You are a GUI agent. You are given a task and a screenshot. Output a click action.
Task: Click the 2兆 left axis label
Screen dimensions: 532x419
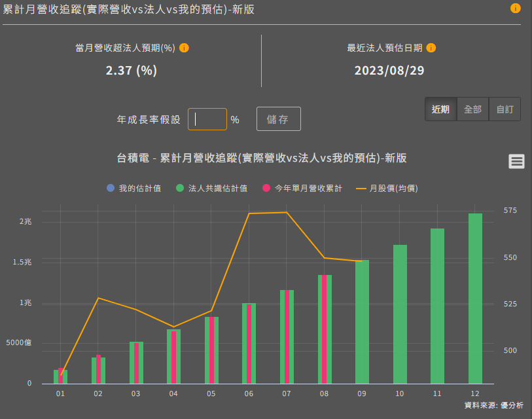click(x=26, y=221)
